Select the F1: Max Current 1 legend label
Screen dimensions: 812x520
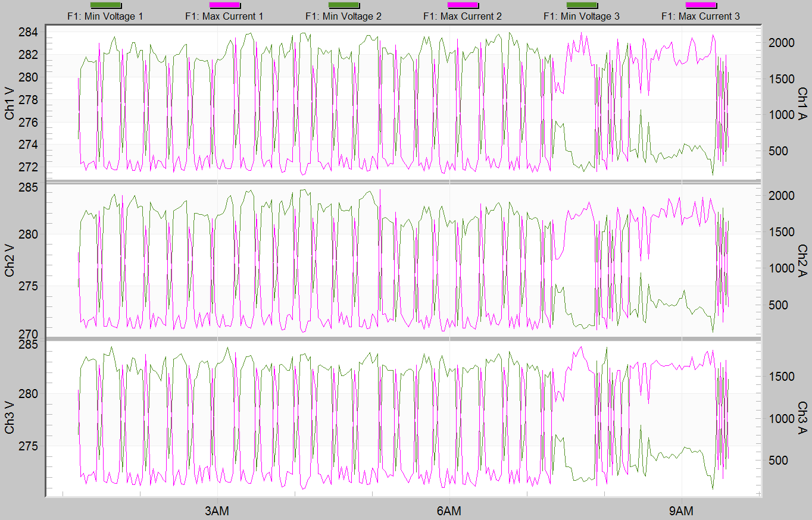click(224, 17)
